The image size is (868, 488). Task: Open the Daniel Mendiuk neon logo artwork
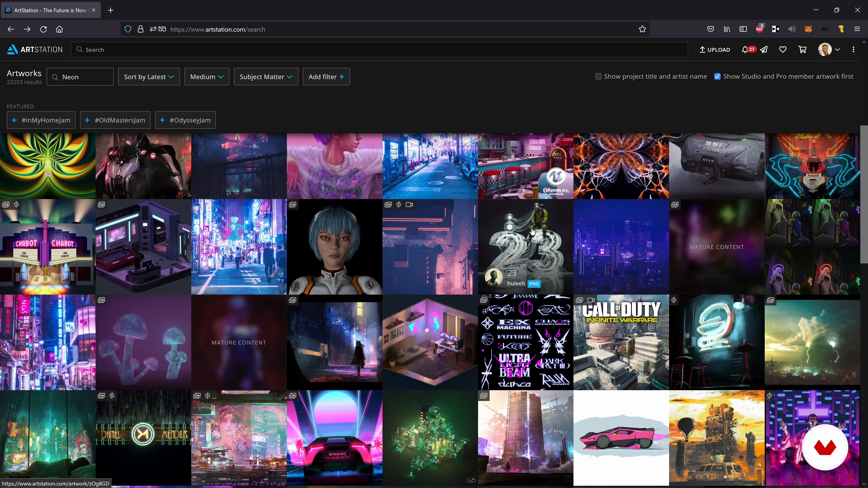143,438
